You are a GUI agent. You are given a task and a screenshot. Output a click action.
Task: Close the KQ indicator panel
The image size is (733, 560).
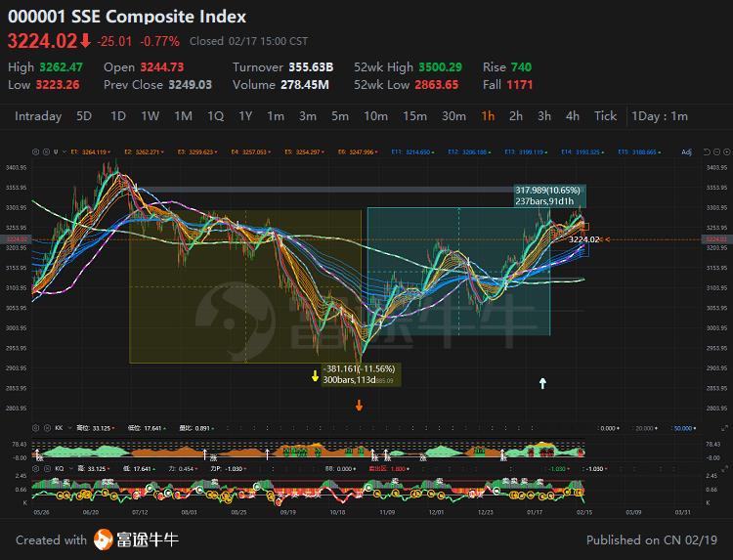46,469
